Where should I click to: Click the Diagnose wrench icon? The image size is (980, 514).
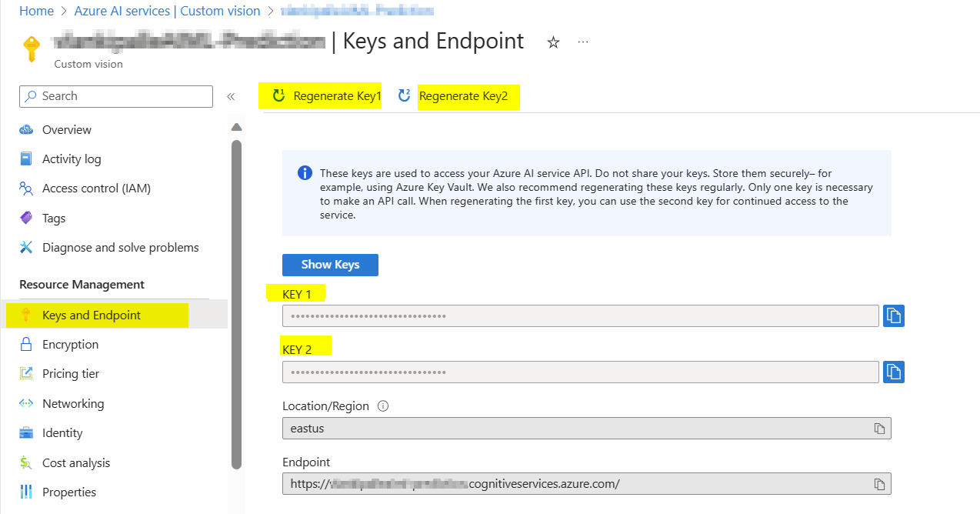(26, 248)
